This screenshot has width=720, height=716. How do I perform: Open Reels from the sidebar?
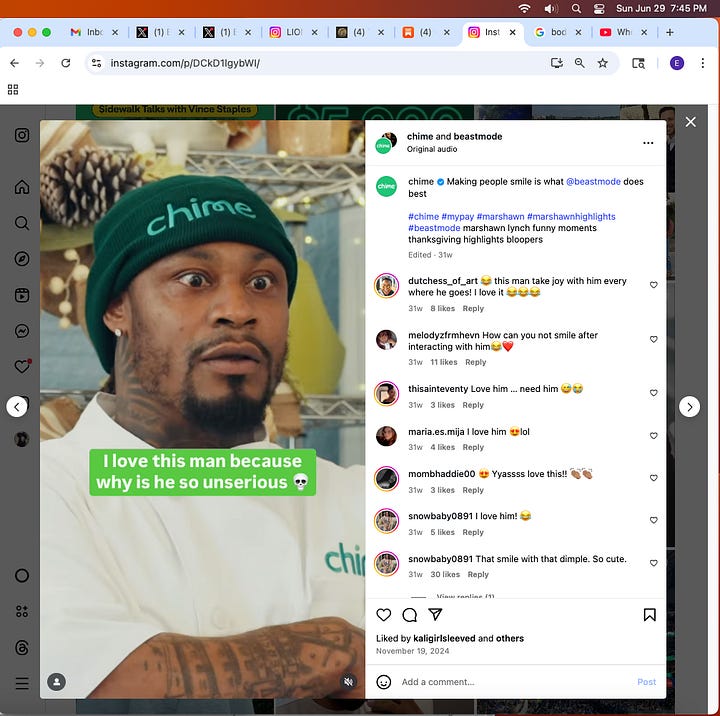(x=22, y=295)
